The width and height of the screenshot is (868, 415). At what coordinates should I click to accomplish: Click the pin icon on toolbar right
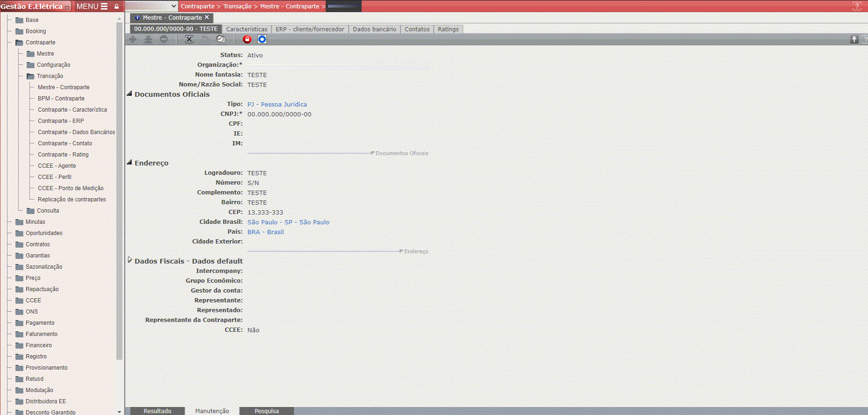point(854,39)
